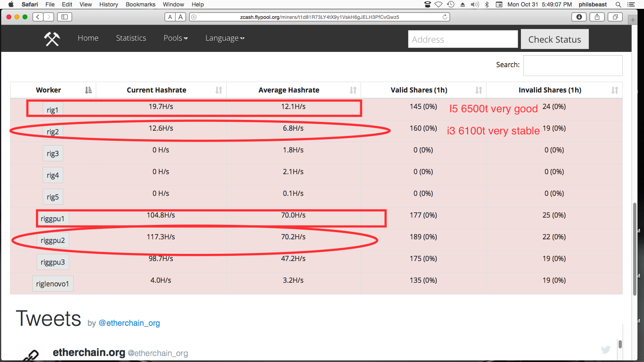The width and height of the screenshot is (644, 362).
Task: Open worker riggpu3
Action: pyautogui.click(x=53, y=262)
